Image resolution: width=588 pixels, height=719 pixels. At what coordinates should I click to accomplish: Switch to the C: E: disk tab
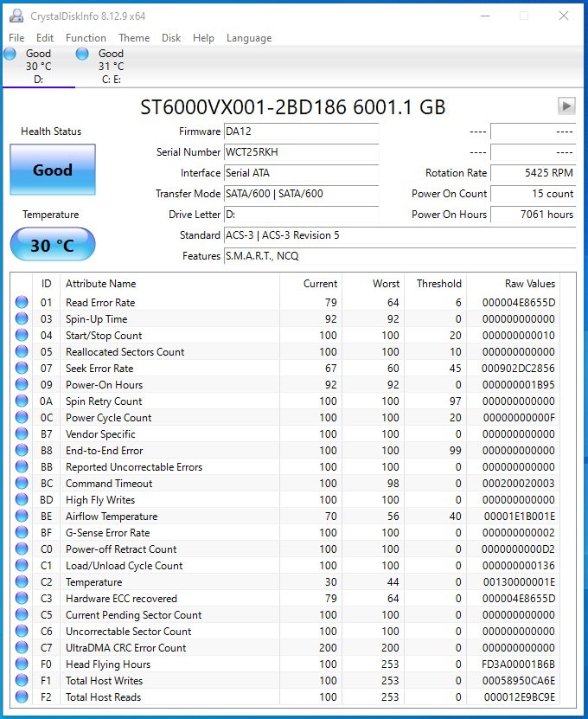click(x=111, y=67)
